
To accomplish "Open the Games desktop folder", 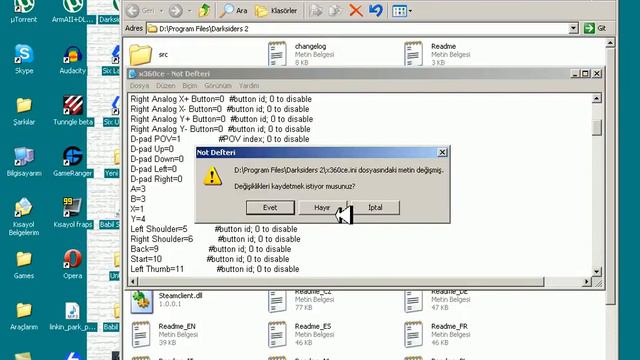I will (x=24, y=265).
